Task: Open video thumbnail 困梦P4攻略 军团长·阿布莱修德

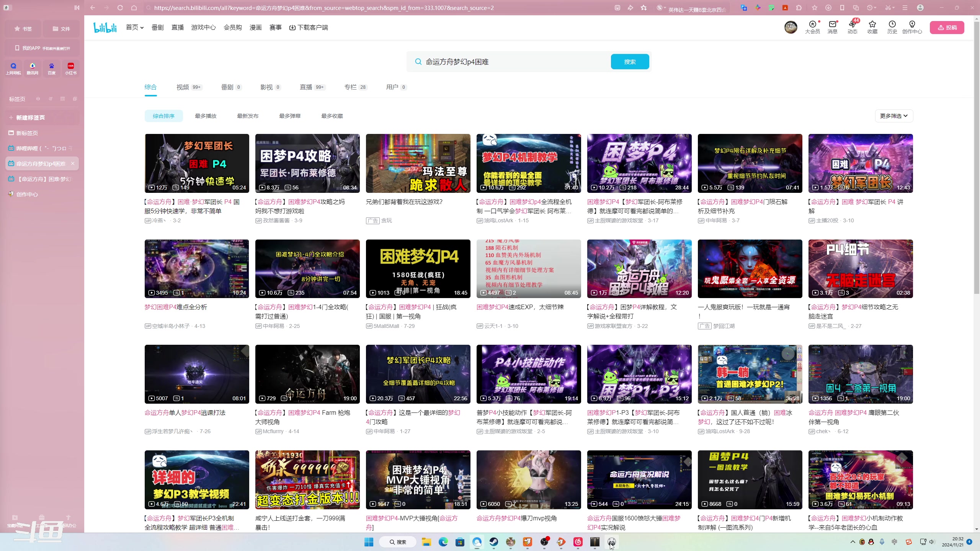Action: pos(307,163)
